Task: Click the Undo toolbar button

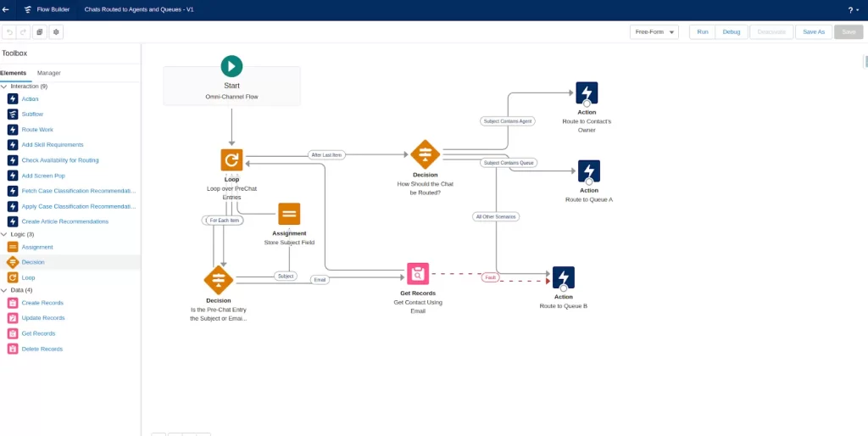Action: pos(8,32)
